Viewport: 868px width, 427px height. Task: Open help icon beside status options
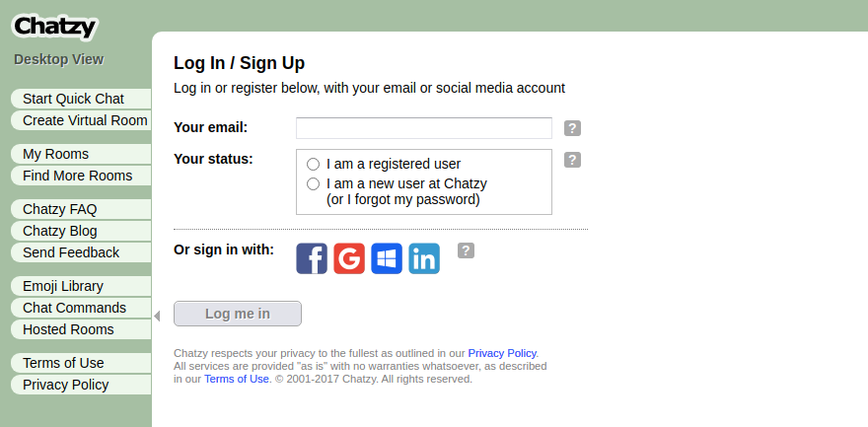pos(572,160)
